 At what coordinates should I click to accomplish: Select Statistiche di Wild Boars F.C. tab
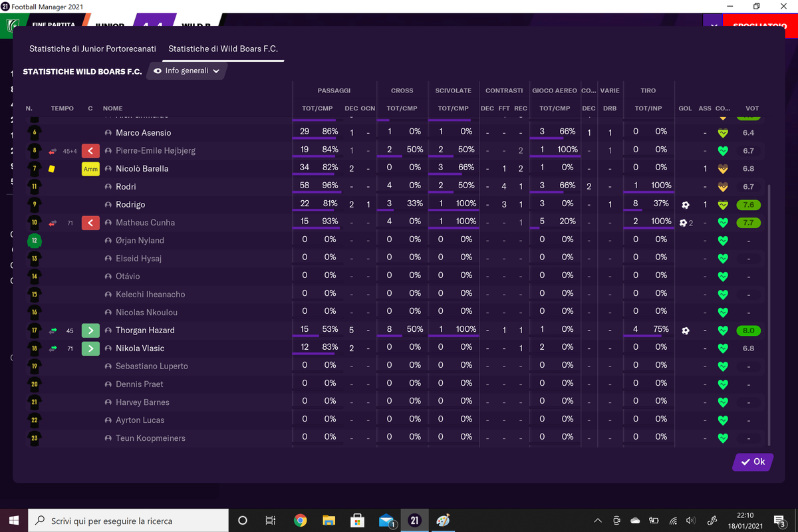pos(223,49)
